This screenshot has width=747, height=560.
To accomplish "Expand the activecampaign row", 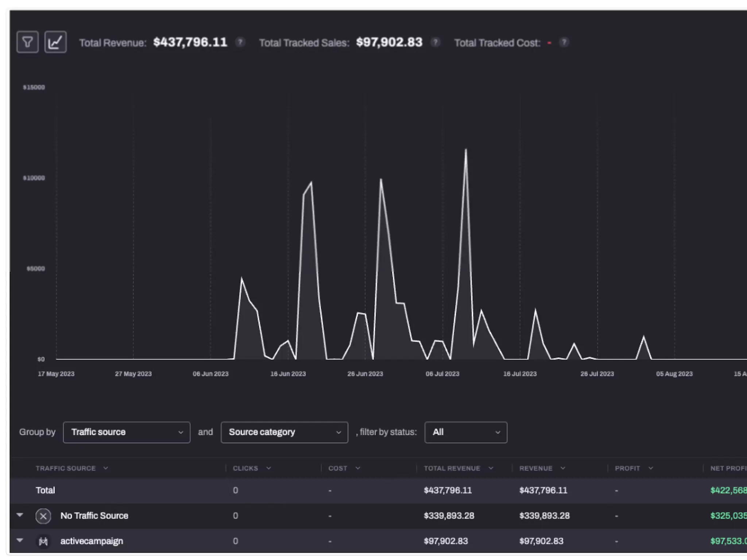I will (20, 540).
